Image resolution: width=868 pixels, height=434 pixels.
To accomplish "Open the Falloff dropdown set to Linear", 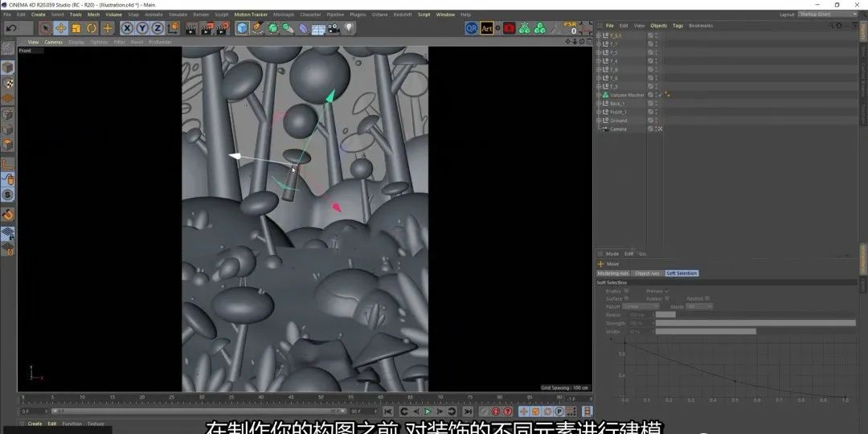I will click(641, 306).
